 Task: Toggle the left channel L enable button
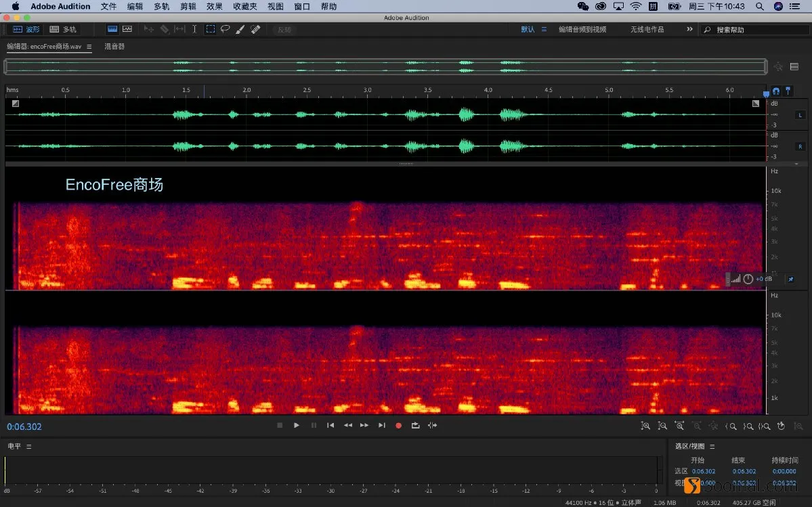(x=800, y=115)
